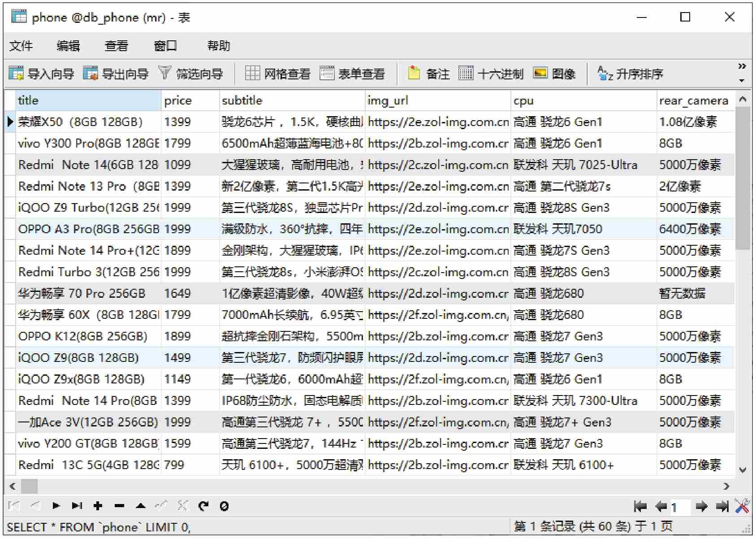Toggle 十六进制 hex display

click(491, 74)
